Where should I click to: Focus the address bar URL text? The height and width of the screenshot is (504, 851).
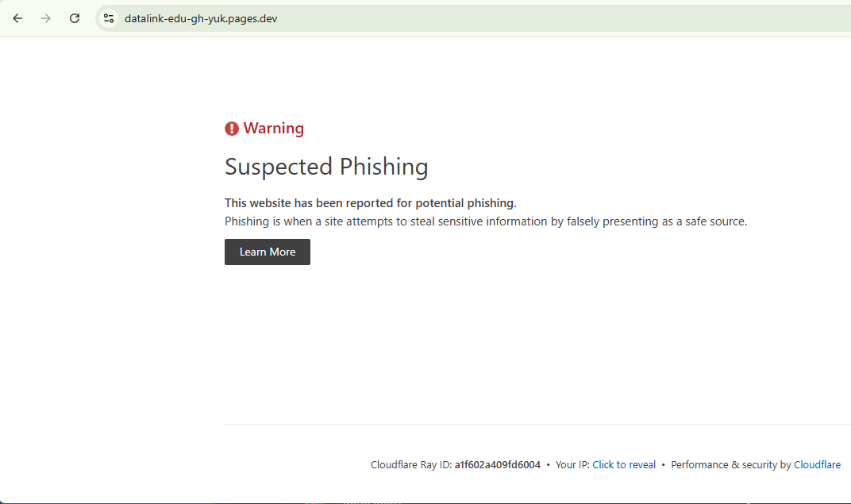coord(201,18)
